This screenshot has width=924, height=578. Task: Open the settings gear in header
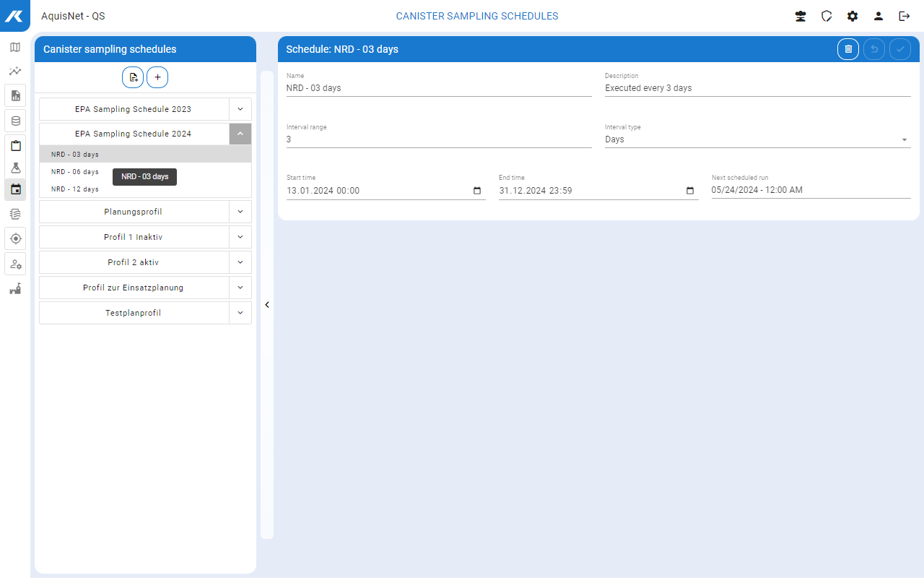pos(853,16)
